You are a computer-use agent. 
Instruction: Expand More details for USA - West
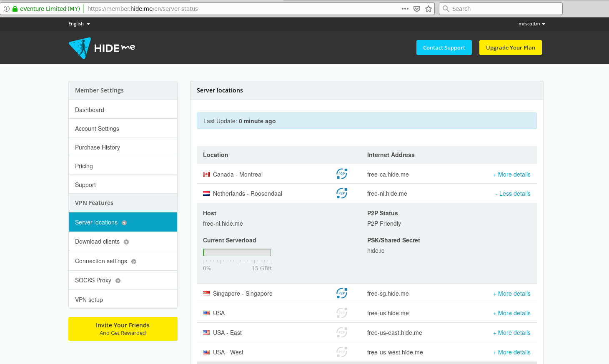[x=512, y=352]
